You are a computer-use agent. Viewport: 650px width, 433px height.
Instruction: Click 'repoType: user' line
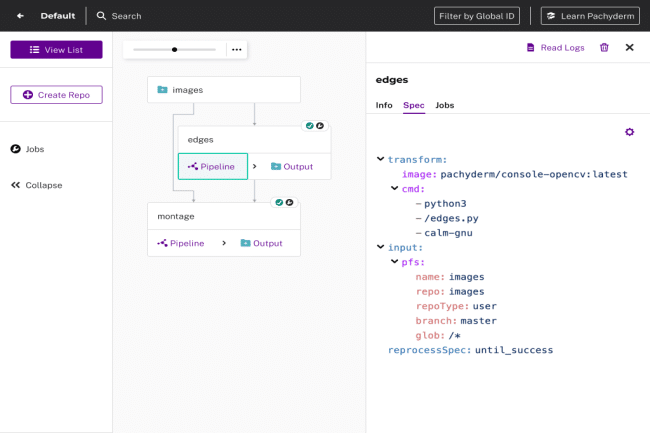456,306
